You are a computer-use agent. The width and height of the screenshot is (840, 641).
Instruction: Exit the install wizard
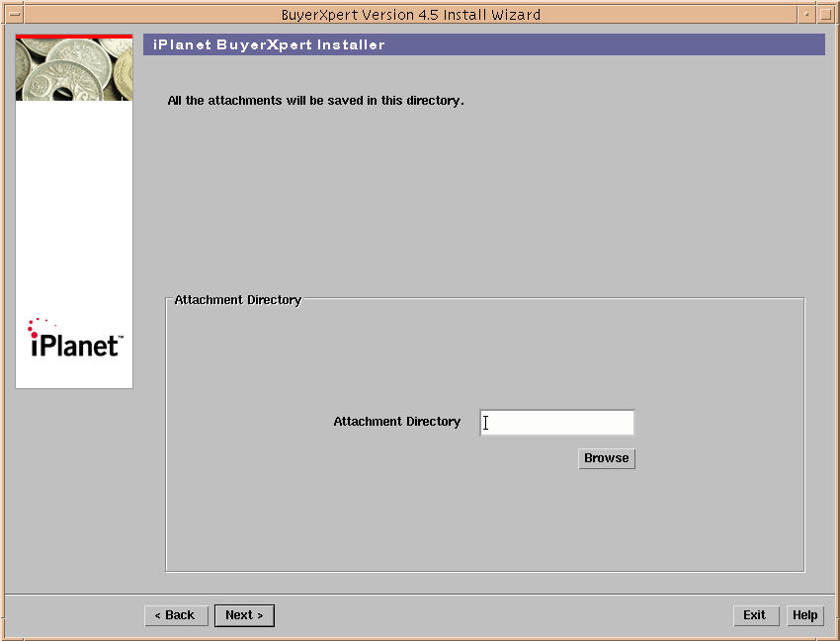(755, 615)
